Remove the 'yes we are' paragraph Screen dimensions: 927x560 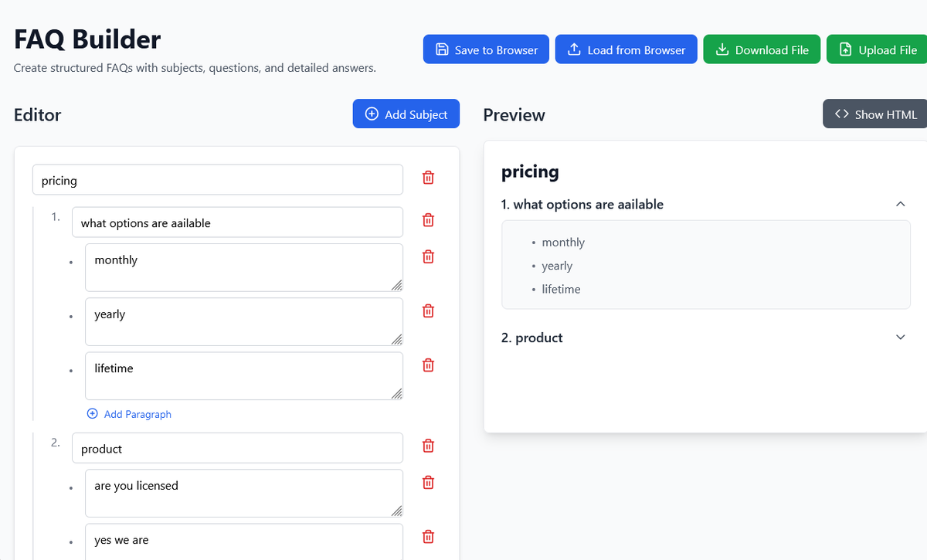(428, 536)
